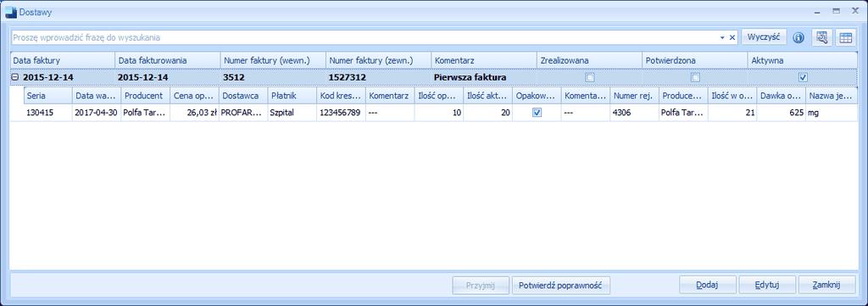Click the Aktywna column header
868x306 pixels.
[x=802, y=60]
